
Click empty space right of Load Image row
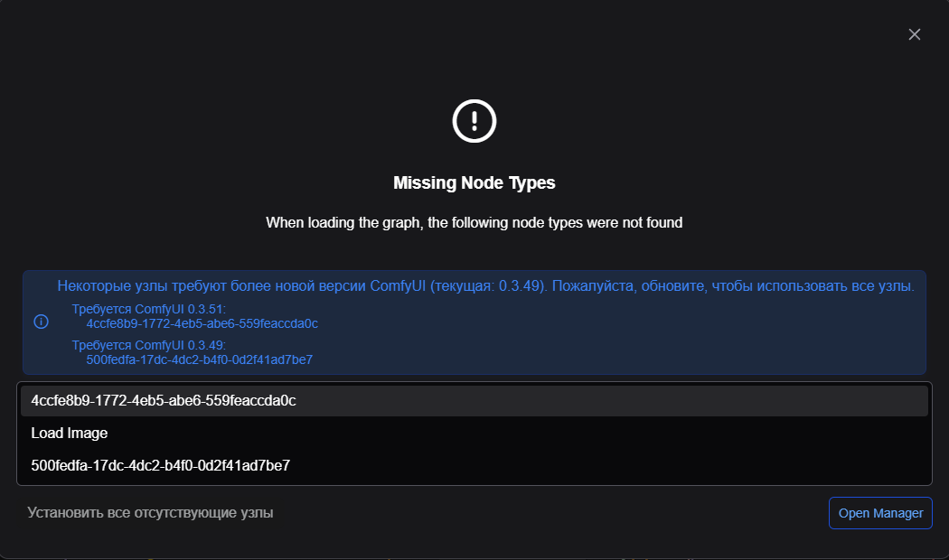point(542,434)
